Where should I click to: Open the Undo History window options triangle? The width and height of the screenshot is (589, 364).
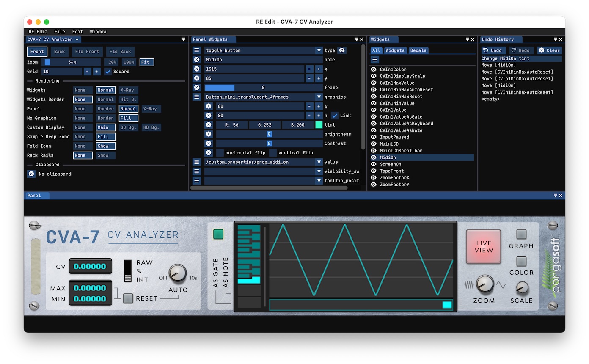point(556,39)
